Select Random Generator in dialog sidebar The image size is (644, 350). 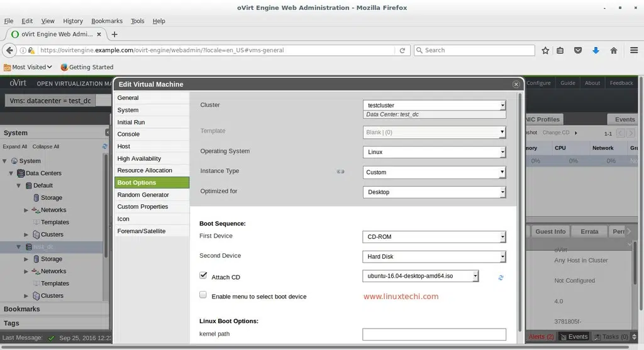pyautogui.click(x=152, y=195)
